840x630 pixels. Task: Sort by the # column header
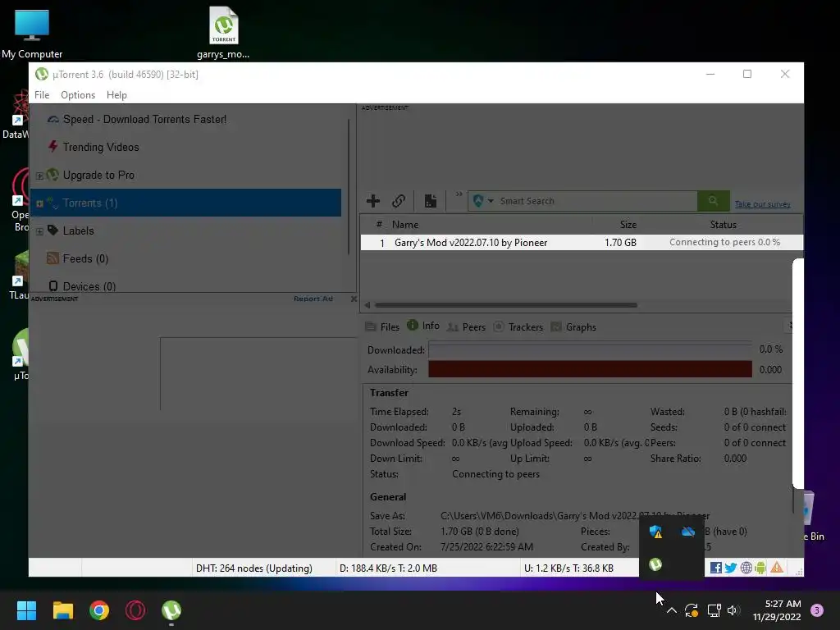379,225
